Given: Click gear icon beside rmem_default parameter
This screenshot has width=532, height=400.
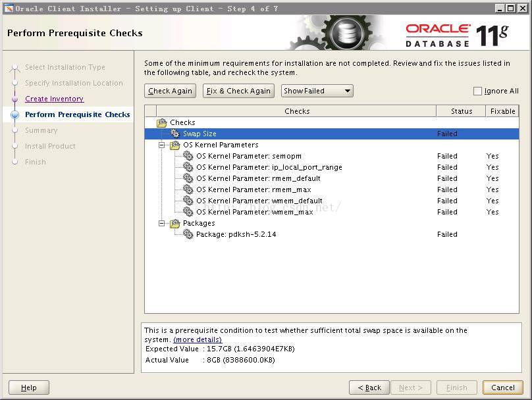Looking at the screenshot, I should click(188, 178).
